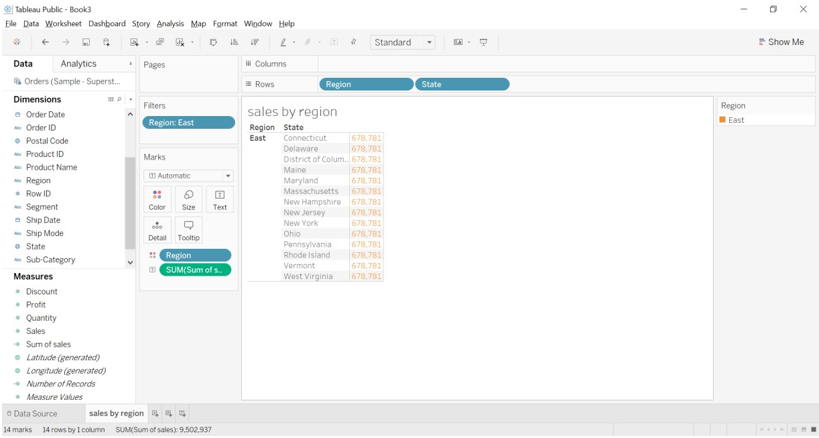Select the Profit measure
The image size is (819, 438).
[x=36, y=304]
